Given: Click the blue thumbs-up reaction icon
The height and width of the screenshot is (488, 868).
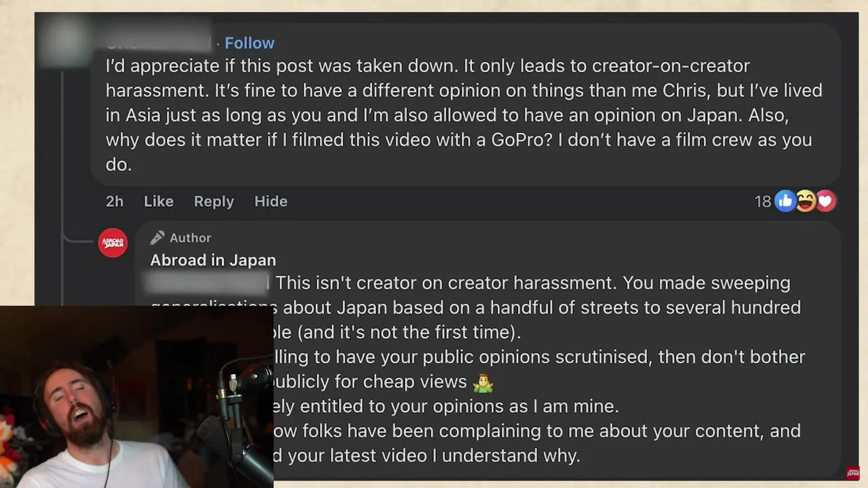Looking at the screenshot, I should [x=785, y=201].
